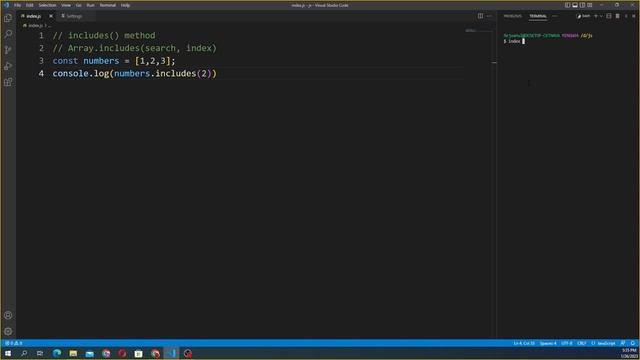
Task: Toggle primary side bar layout icon
Action: tap(567, 5)
